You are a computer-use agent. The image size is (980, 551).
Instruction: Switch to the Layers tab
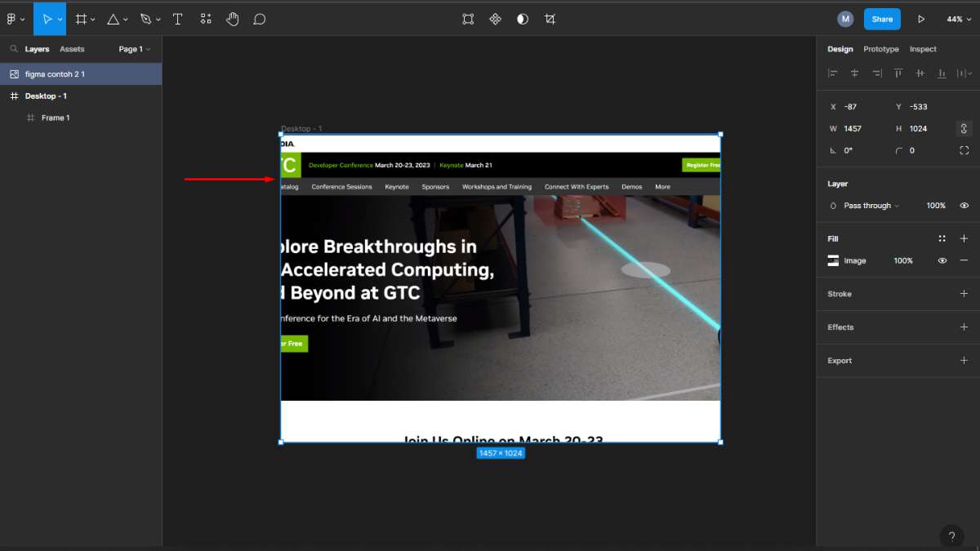pyautogui.click(x=37, y=49)
